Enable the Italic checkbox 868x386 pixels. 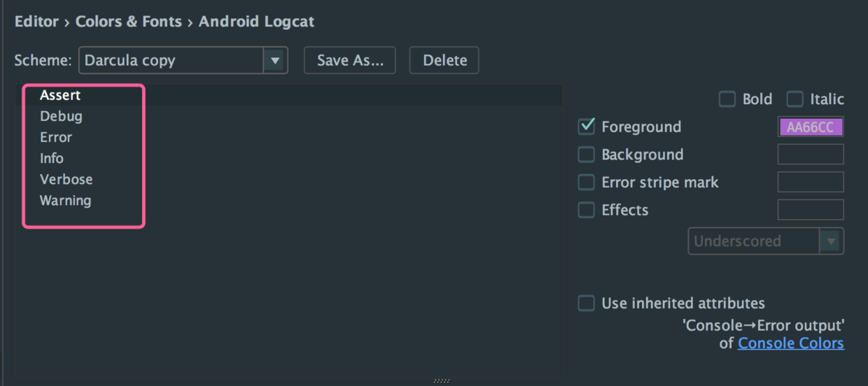[x=795, y=99]
